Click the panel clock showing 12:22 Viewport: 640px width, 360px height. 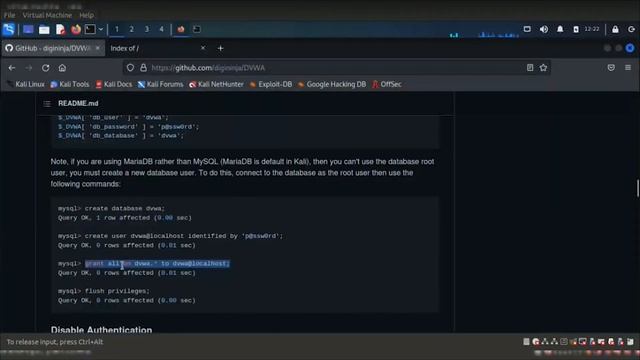[x=592, y=29]
